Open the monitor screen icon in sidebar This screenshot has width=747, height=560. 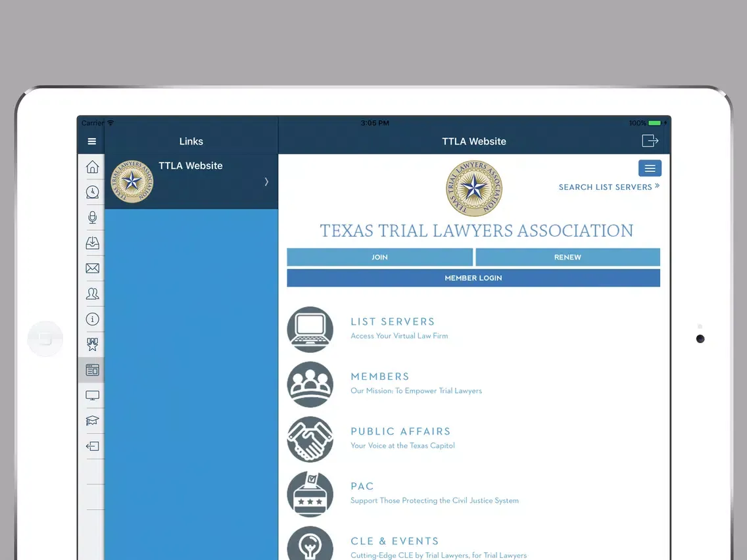[93, 395]
